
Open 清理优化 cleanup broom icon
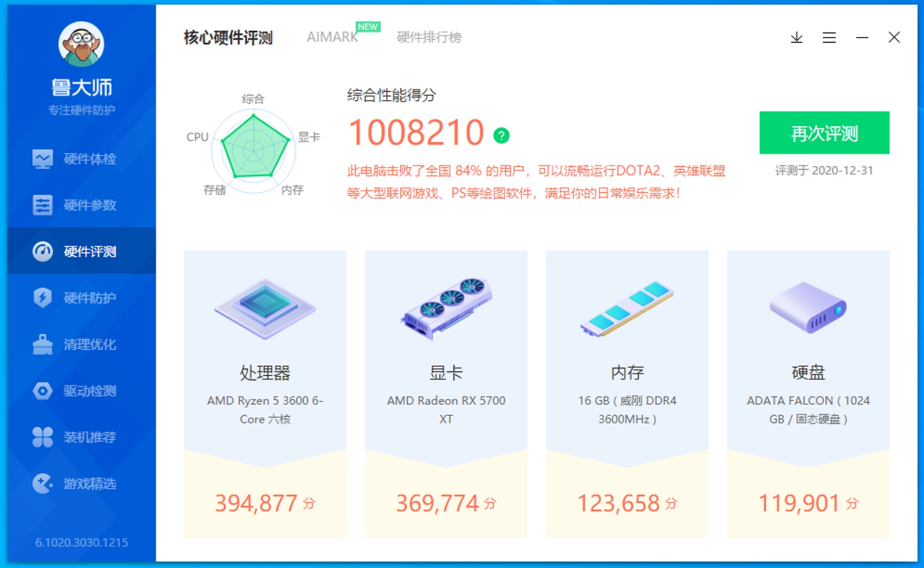pos(42,345)
